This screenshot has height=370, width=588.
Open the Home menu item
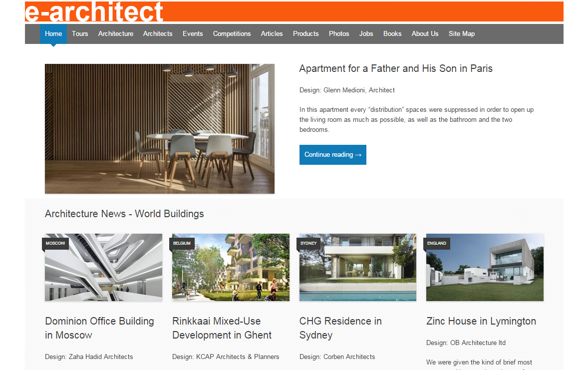pos(53,34)
